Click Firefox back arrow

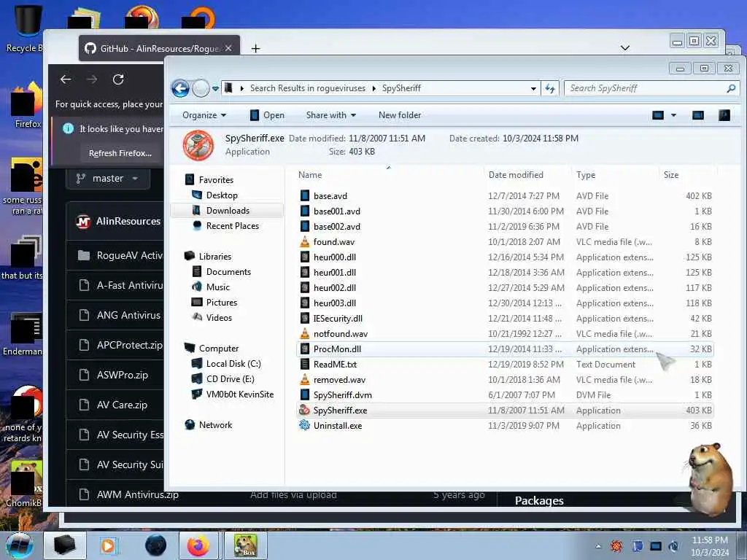pyautogui.click(x=66, y=79)
